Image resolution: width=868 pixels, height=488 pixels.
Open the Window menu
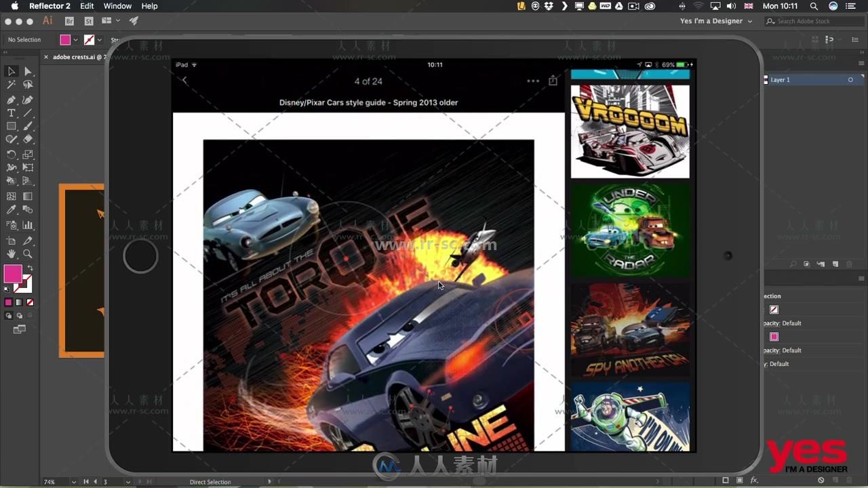(117, 6)
